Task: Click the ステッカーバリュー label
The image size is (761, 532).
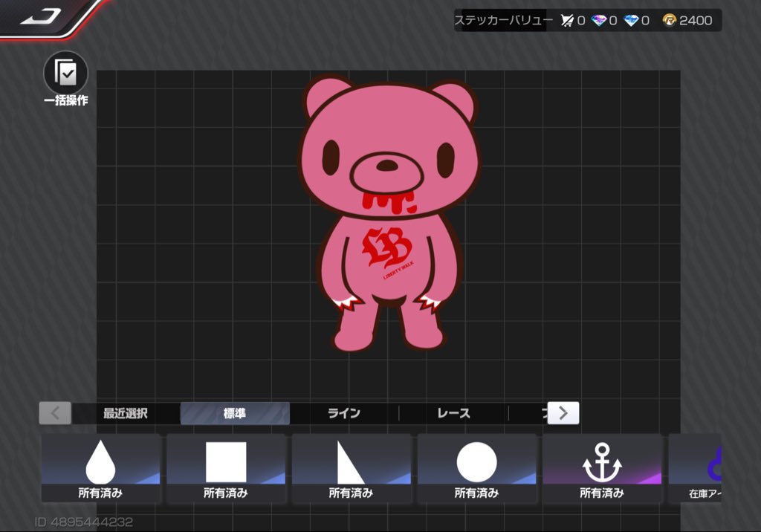Action: pyautogui.click(x=503, y=20)
